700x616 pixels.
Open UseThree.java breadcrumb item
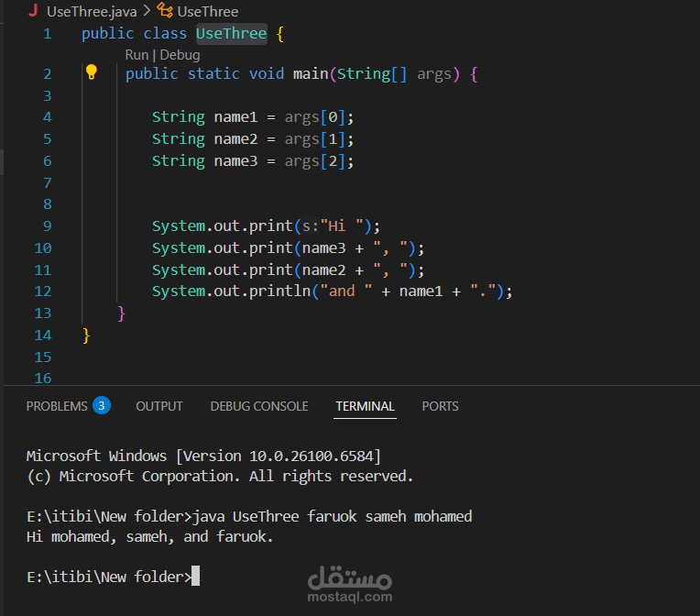point(92,11)
